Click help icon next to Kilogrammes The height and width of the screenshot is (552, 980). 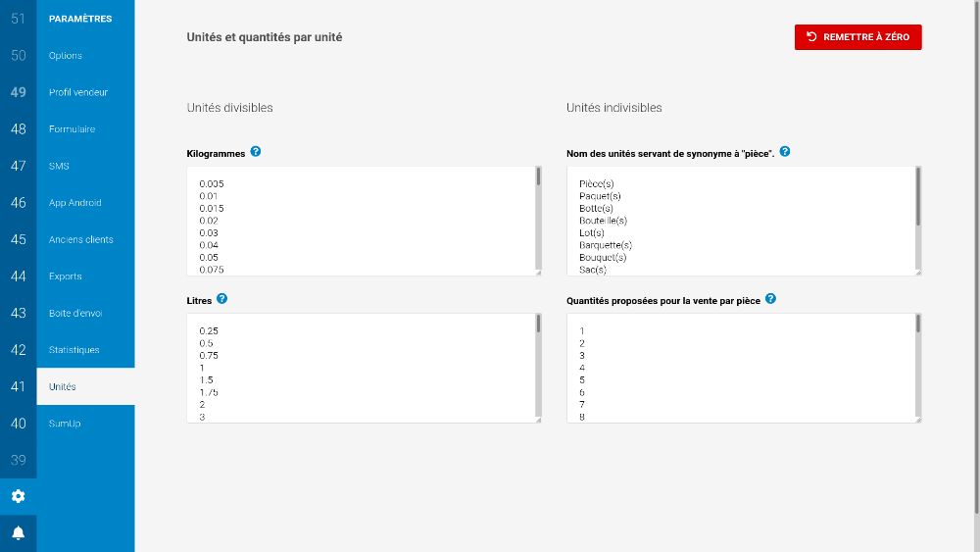256,152
